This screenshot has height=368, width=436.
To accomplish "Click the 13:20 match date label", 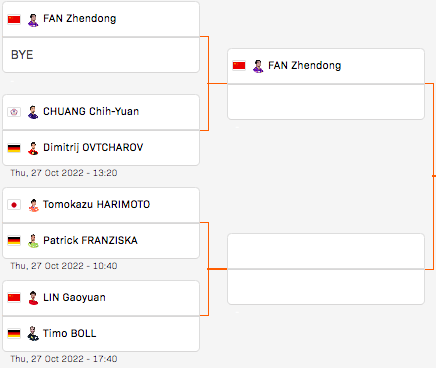I will 64,173.
